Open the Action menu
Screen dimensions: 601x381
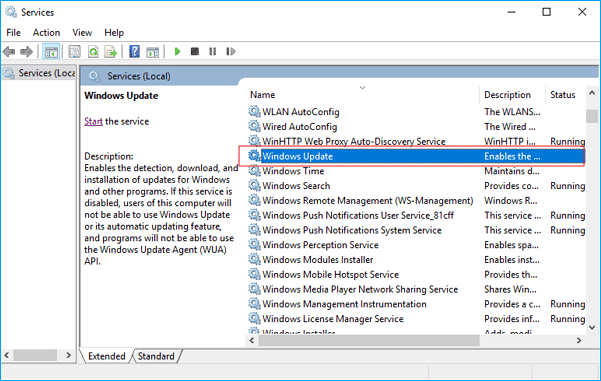tap(46, 33)
